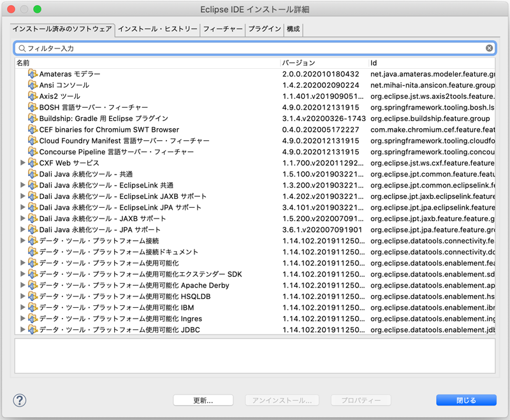
Task: Click the description text area below list
Action: point(254,356)
